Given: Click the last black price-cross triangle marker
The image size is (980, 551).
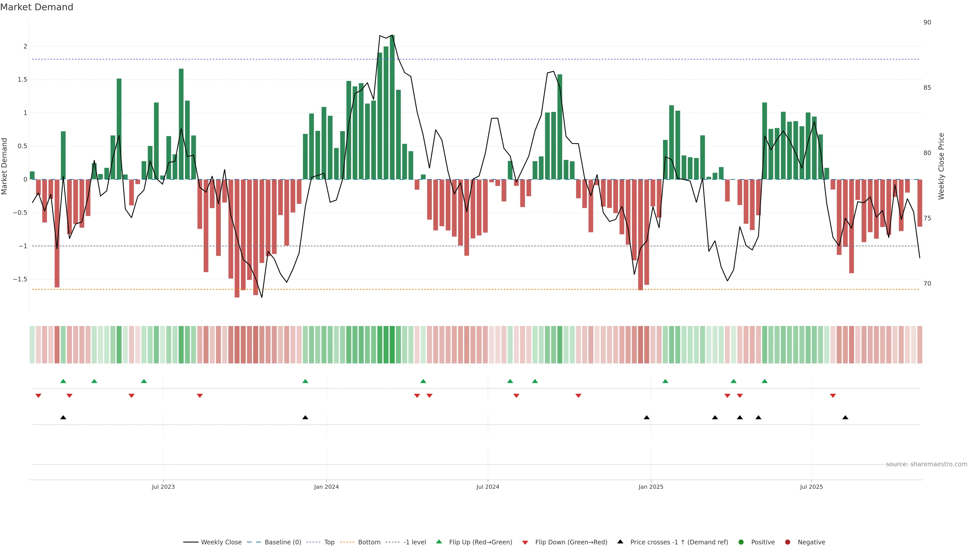Looking at the screenshot, I should (x=845, y=418).
